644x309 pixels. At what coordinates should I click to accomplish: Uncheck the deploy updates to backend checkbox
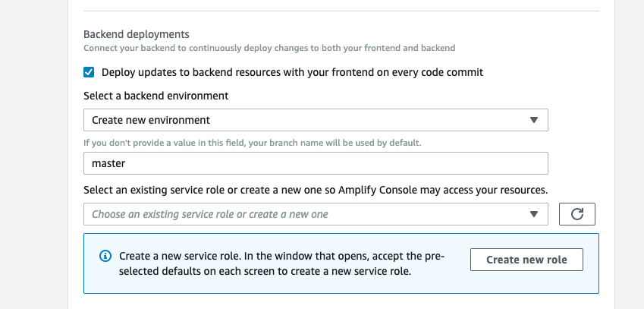click(90, 72)
